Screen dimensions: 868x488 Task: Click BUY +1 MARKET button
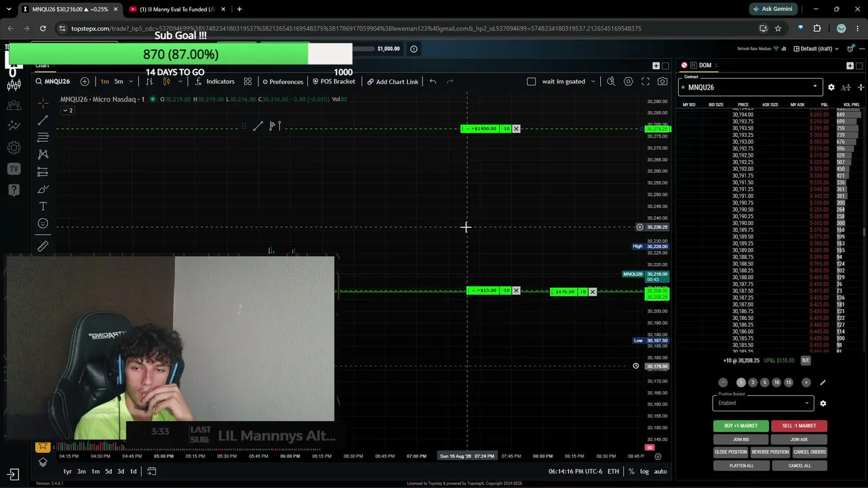(x=741, y=426)
